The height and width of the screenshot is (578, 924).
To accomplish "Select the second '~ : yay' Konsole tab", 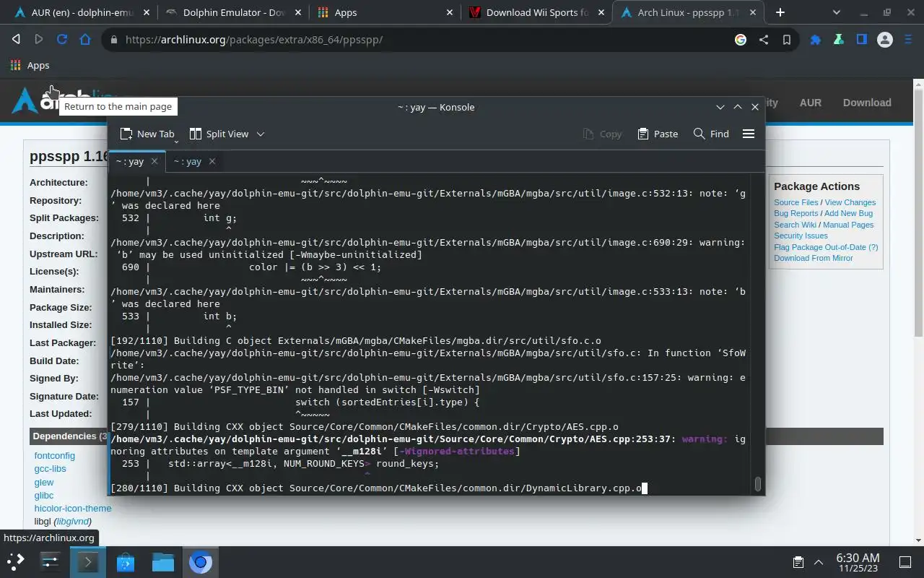I will click(188, 161).
